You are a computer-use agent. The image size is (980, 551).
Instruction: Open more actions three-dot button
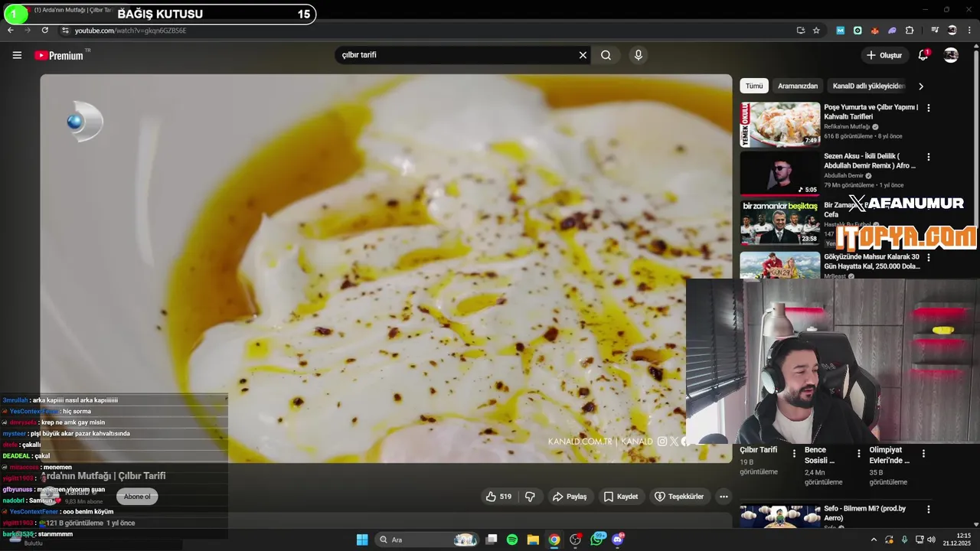click(724, 497)
